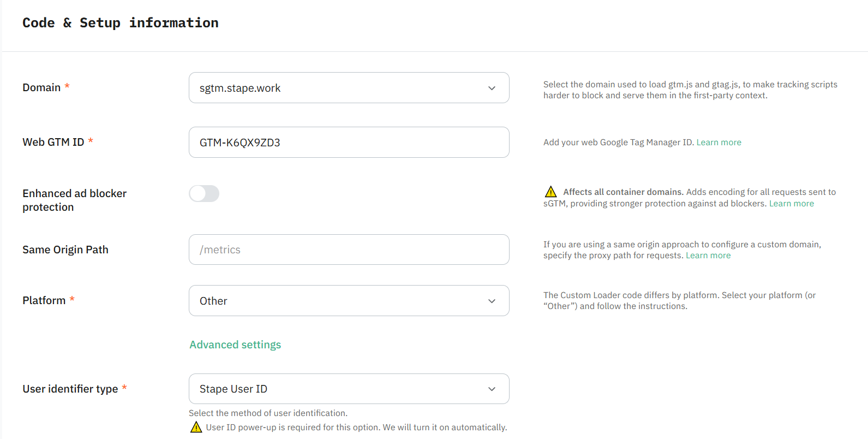Image resolution: width=868 pixels, height=439 pixels.
Task: Open Learn more link about ad blockers
Action: point(791,204)
